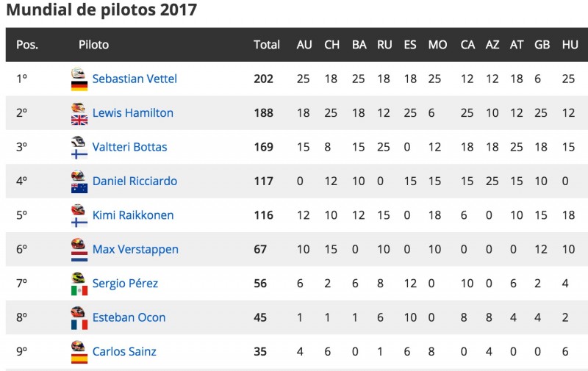Click Kimi Raikkonen's helmet icon
The height and width of the screenshot is (371, 588).
point(79,209)
